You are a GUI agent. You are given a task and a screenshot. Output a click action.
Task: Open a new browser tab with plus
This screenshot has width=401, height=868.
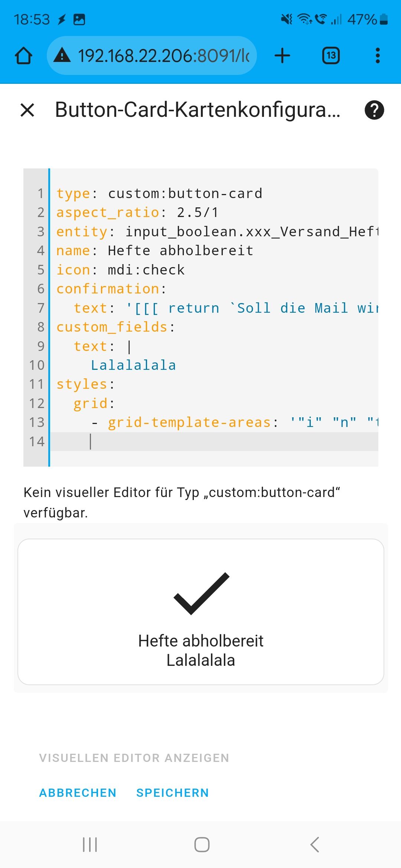[x=282, y=56]
